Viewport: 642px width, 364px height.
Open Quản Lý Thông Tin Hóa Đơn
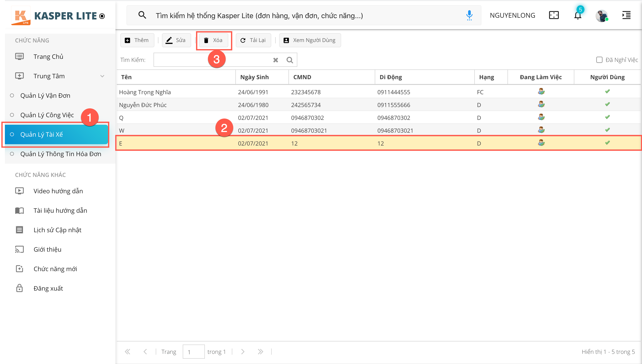point(61,154)
